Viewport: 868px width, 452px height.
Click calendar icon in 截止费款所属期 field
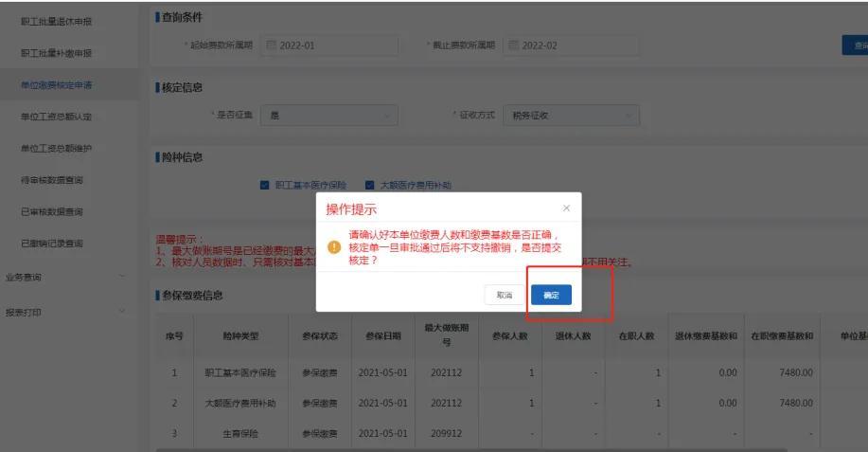tap(513, 45)
